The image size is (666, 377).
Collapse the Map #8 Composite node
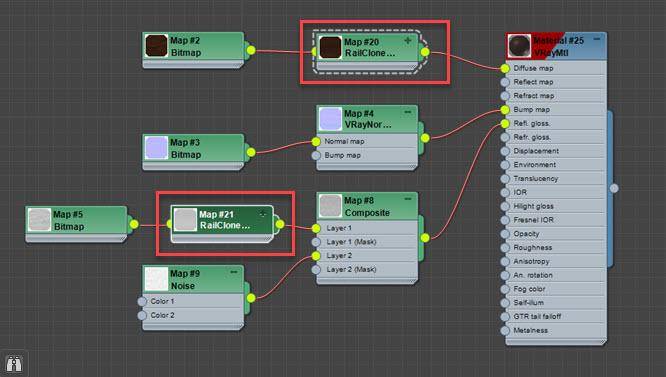[x=408, y=199]
